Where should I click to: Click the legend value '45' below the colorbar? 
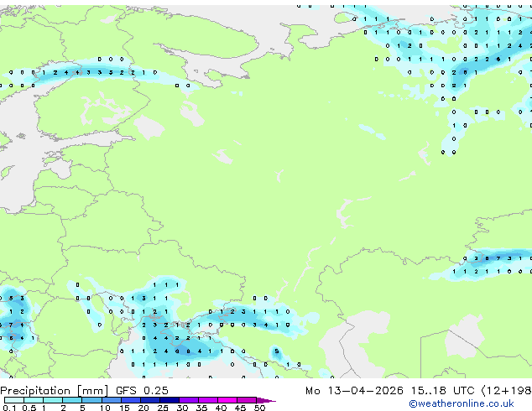240,408
